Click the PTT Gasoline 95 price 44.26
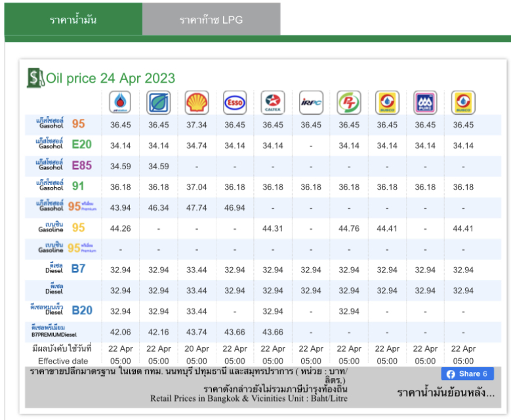Image resolution: width=511 pixels, height=420 pixels. click(x=120, y=228)
